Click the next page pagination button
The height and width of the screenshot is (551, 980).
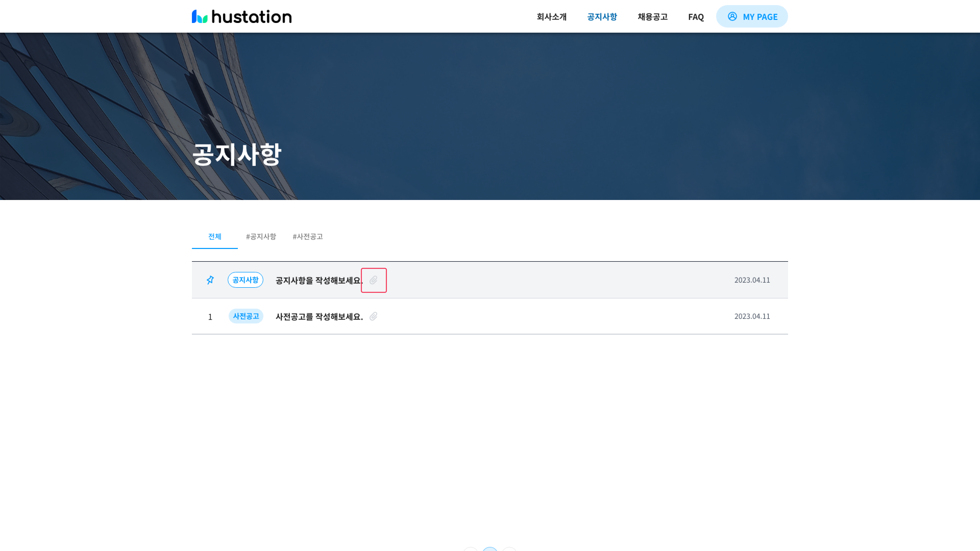(509, 549)
